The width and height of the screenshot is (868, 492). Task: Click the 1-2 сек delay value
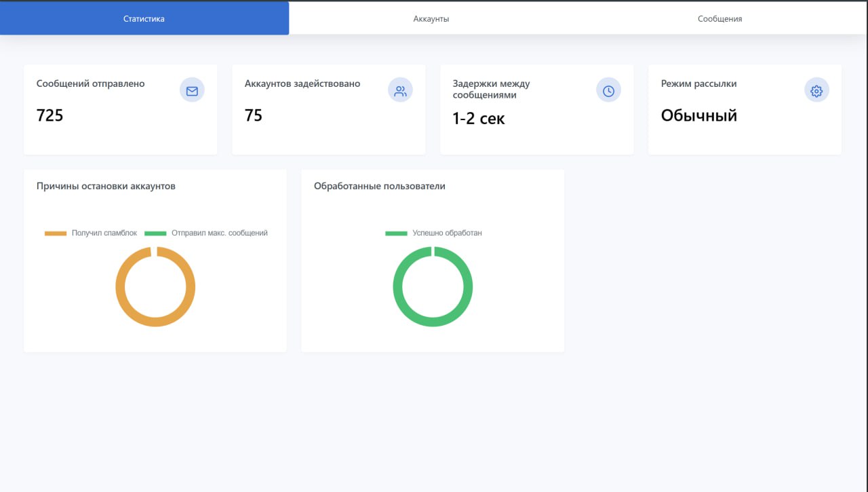479,119
